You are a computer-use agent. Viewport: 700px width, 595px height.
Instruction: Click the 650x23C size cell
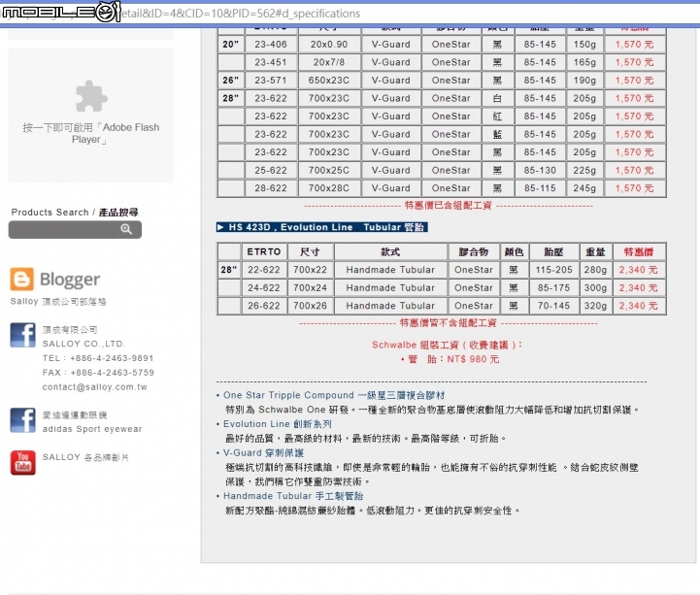329,81
